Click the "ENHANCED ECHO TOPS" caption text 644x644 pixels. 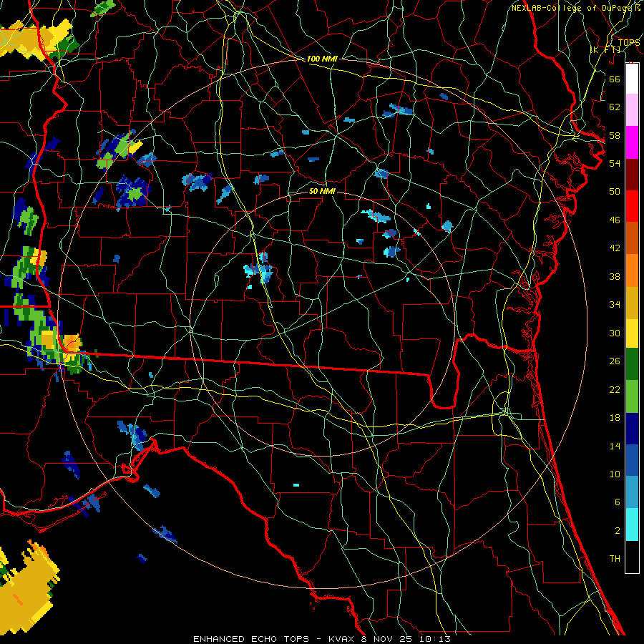click(x=251, y=639)
